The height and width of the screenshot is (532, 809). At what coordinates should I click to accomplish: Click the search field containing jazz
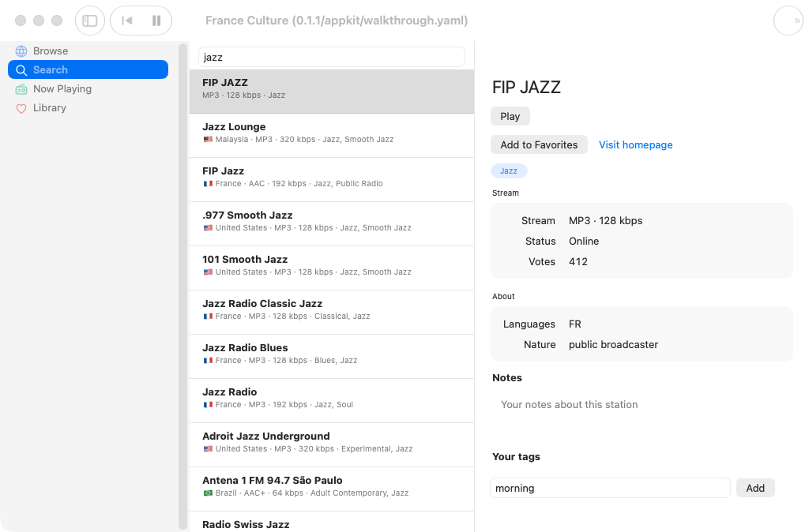coord(332,57)
